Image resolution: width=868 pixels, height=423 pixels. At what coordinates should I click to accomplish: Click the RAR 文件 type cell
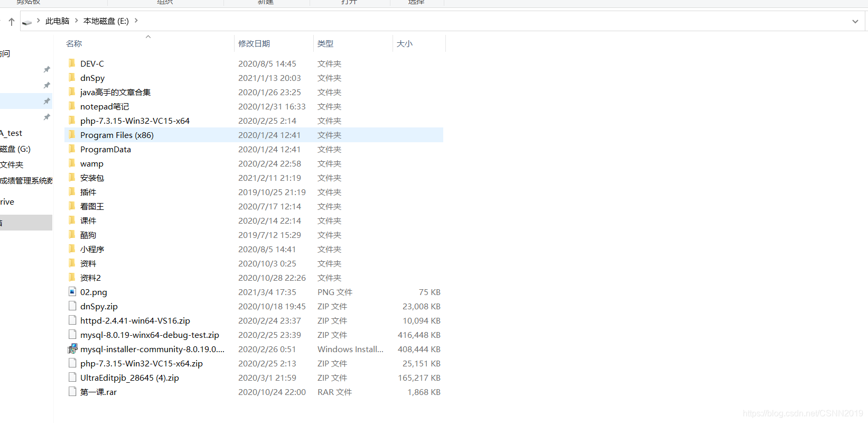(335, 392)
